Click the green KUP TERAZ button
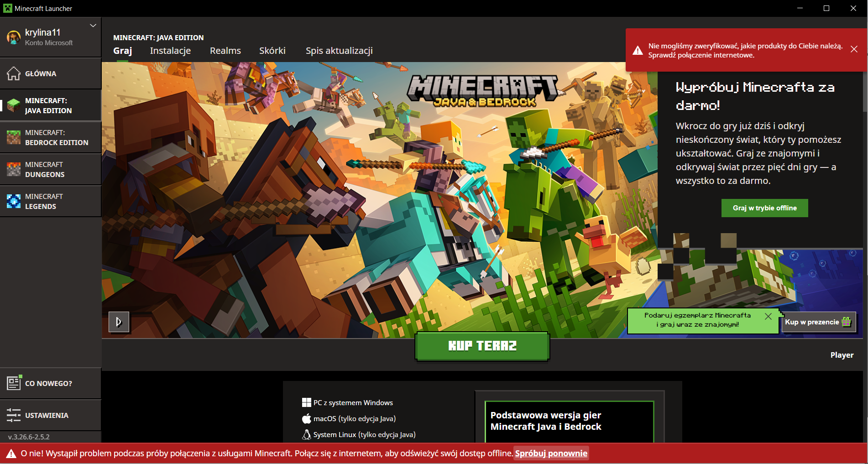Viewport: 868px width, 464px height. 482,346
